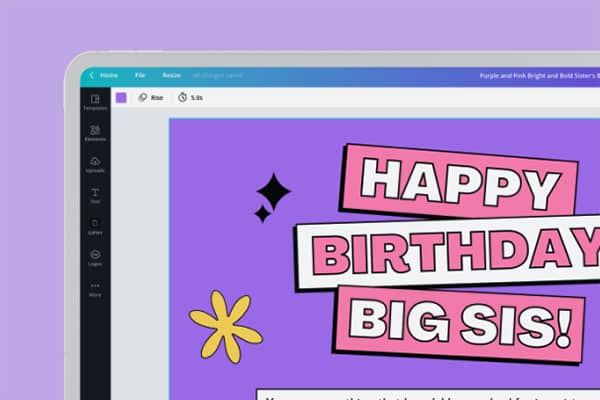The width and height of the screenshot is (600, 400).
Task: Select the BIRTHDAY text banner
Action: (448, 251)
